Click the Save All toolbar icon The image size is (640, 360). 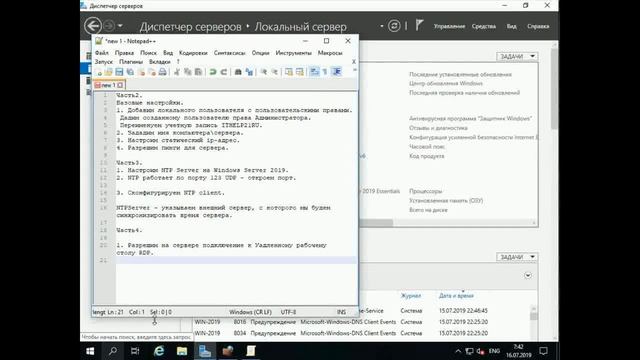click(x=130, y=72)
